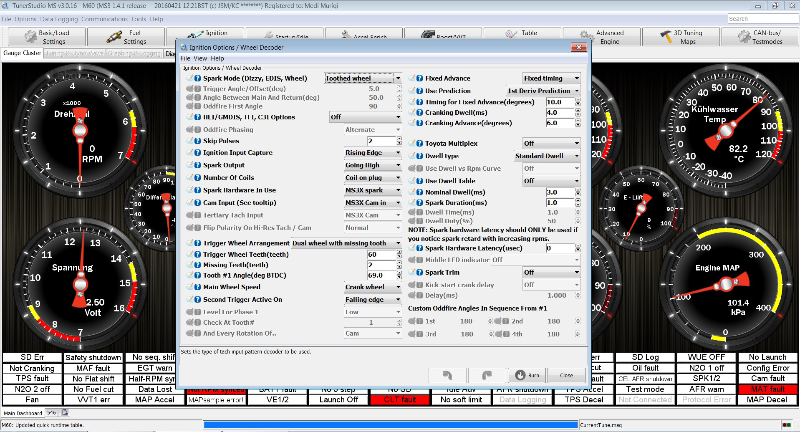Click the help icon for Fixed Advance

coord(420,77)
